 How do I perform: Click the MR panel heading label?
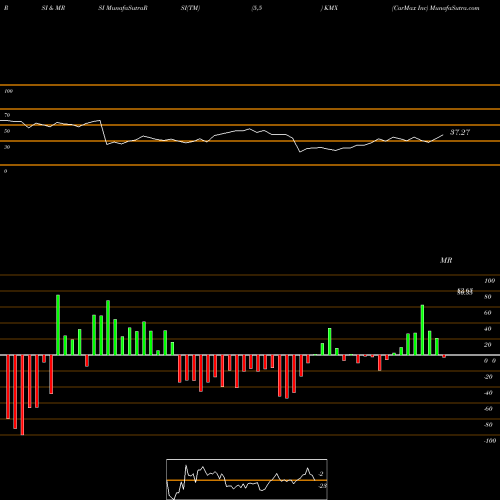pos(446,260)
